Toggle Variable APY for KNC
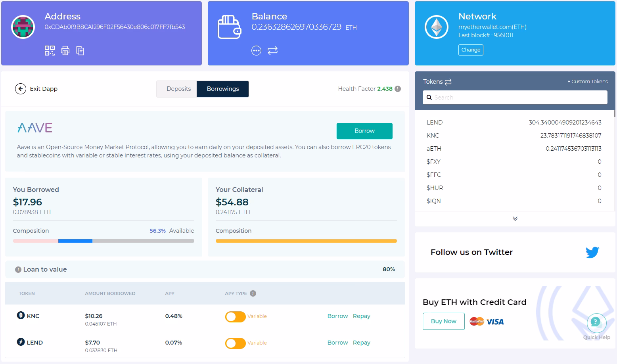The width and height of the screenshot is (617, 364). (x=235, y=316)
